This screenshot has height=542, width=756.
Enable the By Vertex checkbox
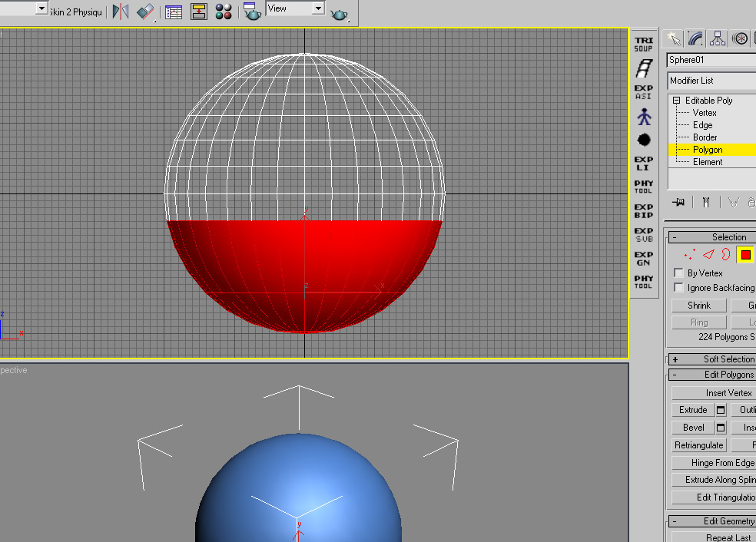point(678,273)
